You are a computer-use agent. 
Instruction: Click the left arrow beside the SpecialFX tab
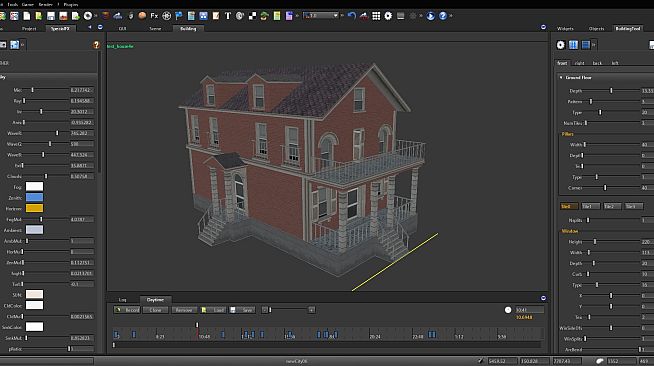(90, 27)
